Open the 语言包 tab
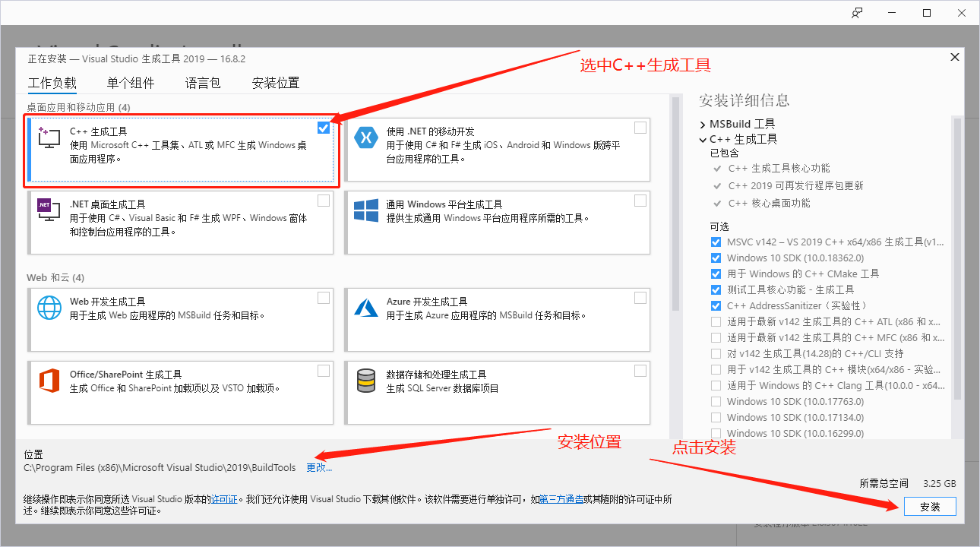 tap(203, 83)
